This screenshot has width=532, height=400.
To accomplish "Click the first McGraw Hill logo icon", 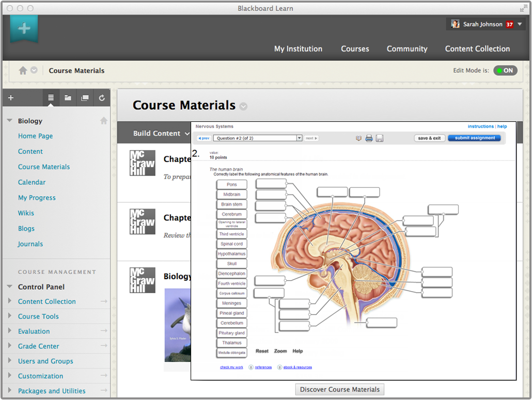I will (143, 163).
